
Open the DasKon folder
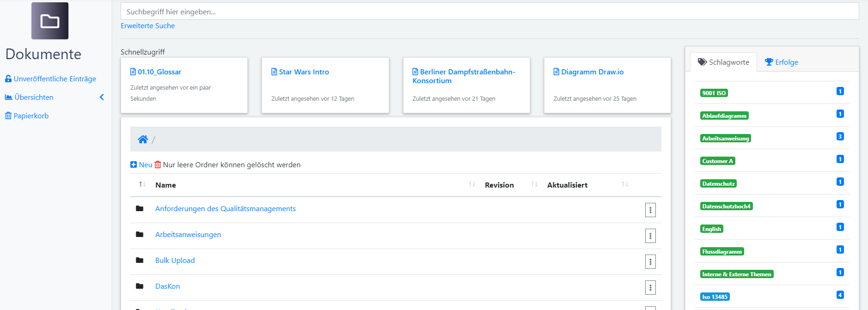(168, 286)
